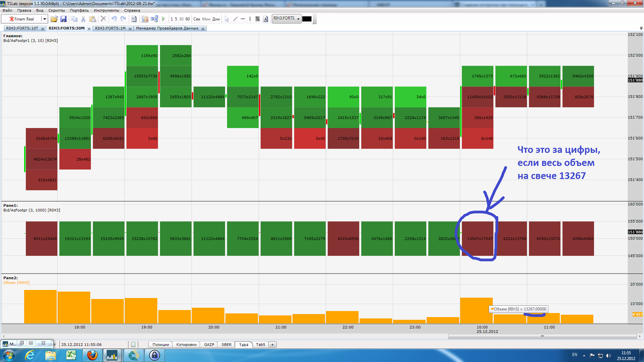
Task: Open the RIH3:FORTS instrument dropdown
Action: pyautogui.click(x=298, y=19)
